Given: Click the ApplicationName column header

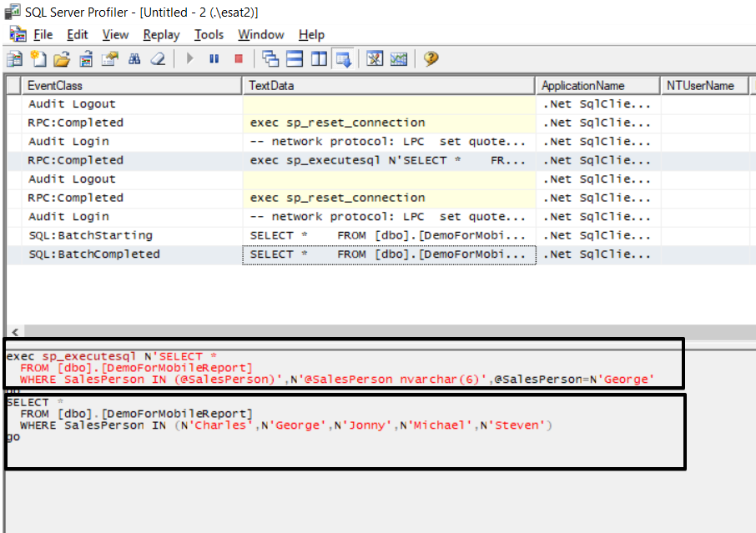Looking at the screenshot, I should [597, 85].
